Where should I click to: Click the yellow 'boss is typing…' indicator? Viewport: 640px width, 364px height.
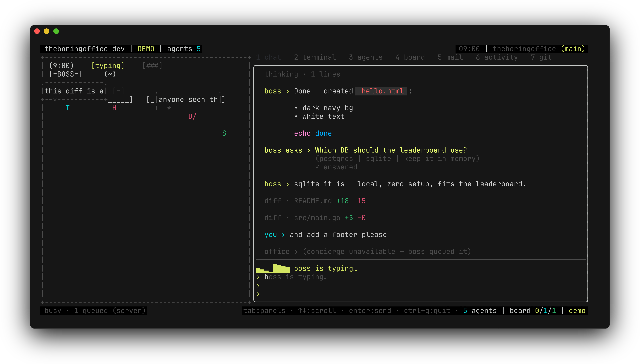[x=325, y=268]
